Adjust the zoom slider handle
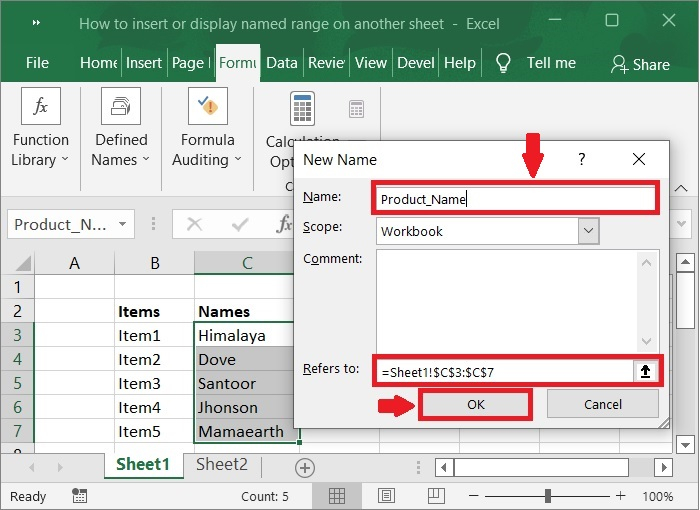 pos(547,496)
